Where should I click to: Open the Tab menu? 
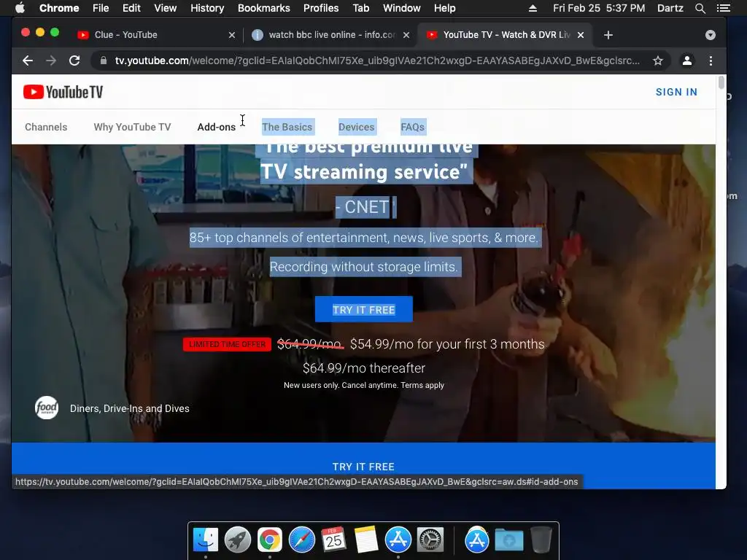pos(360,8)
